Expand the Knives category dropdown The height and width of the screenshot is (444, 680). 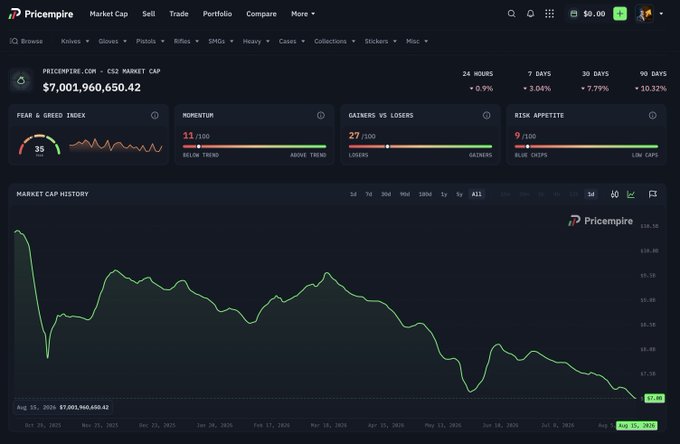click(x=75, y=41)
